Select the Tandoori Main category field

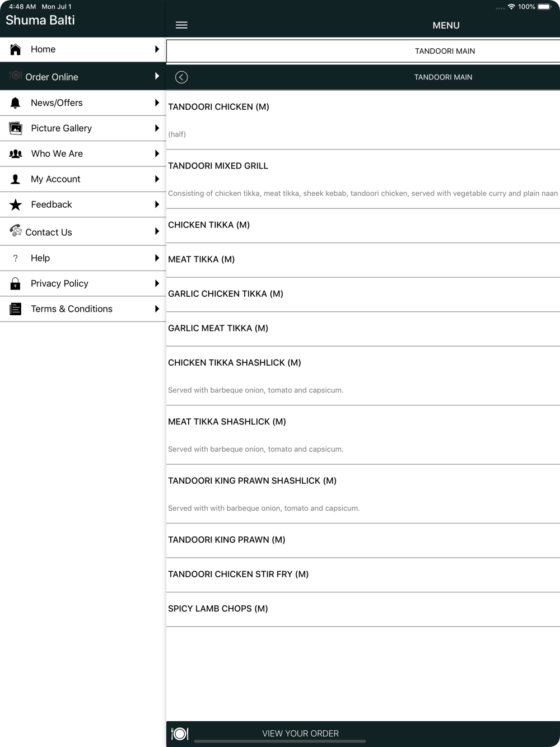pyautogui.click(x=363, y=51)
